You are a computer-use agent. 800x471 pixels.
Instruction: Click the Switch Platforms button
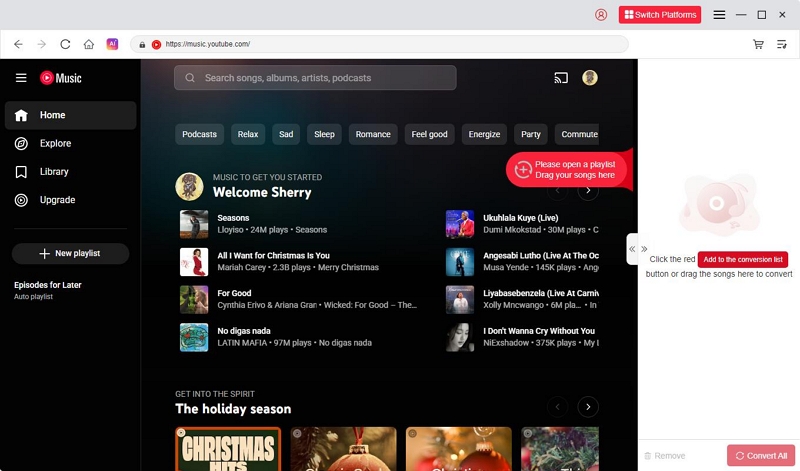(x=660, y=15)
